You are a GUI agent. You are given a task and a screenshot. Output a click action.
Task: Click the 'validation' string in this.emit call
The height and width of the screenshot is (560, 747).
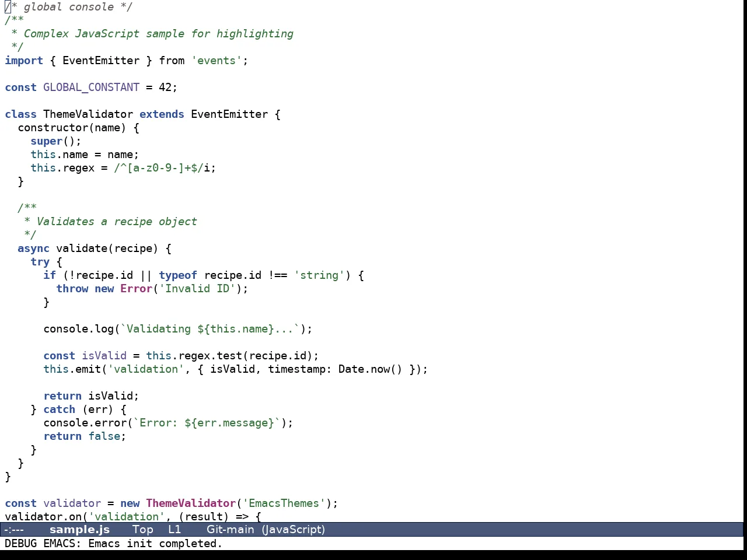click(x=146, y=369)
